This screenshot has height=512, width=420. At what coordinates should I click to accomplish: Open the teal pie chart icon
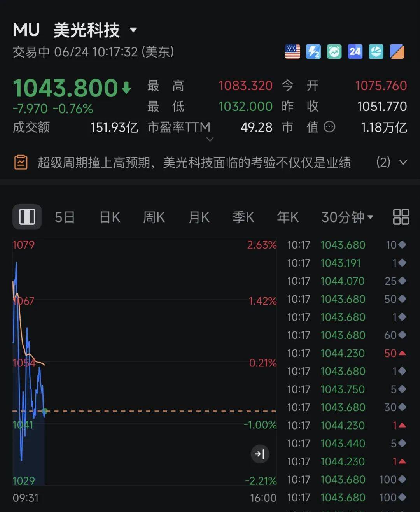click(376, 52)
